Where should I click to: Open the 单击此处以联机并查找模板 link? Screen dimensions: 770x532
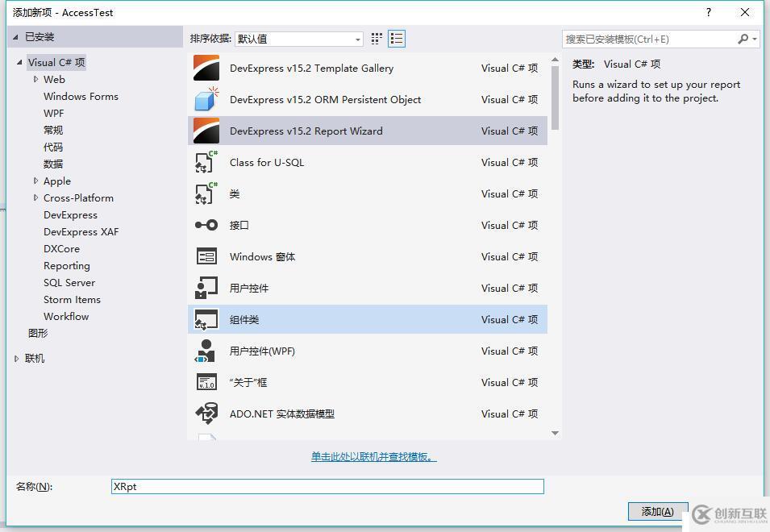[373, 457]
